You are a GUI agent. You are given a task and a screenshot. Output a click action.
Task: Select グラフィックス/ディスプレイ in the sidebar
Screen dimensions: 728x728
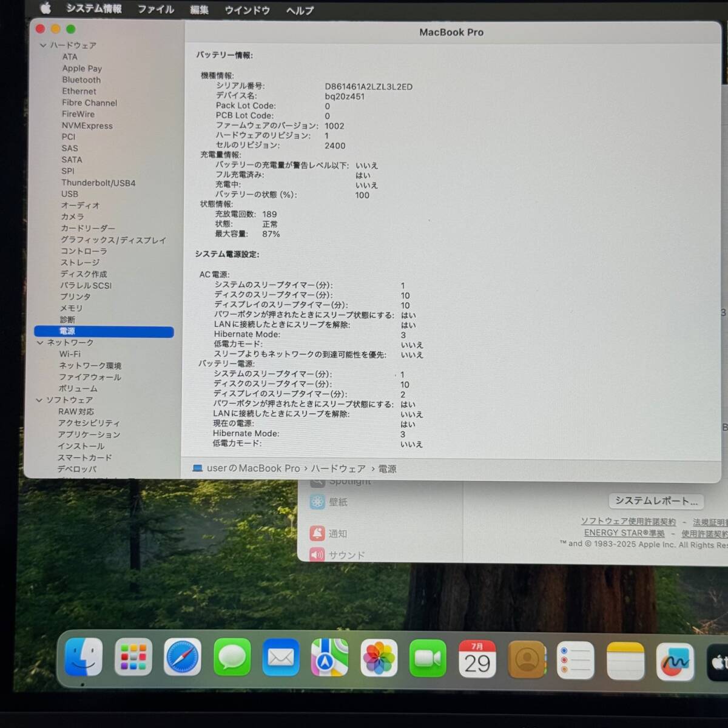[x=113, y=240]
